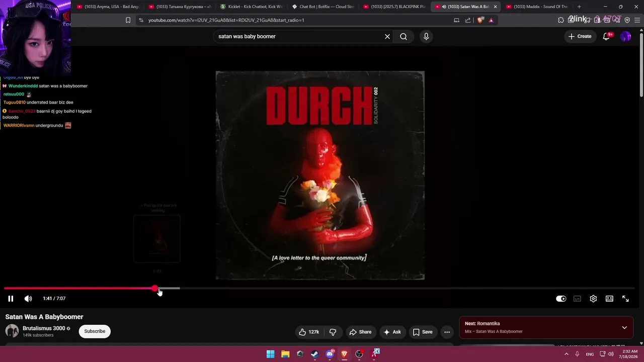This screenshot has height=362, width=644.
Task: Click the tray microphone icon
Action: pyautogui.click(x=577, y=354)
